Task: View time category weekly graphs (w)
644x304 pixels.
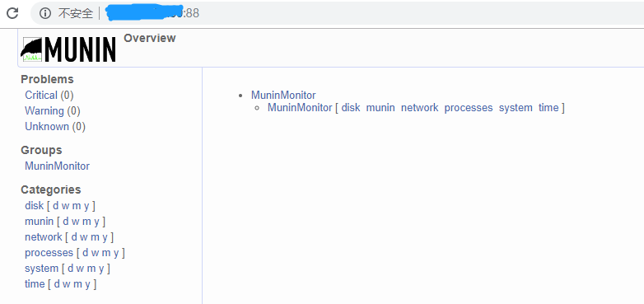Action: [67, 284]
